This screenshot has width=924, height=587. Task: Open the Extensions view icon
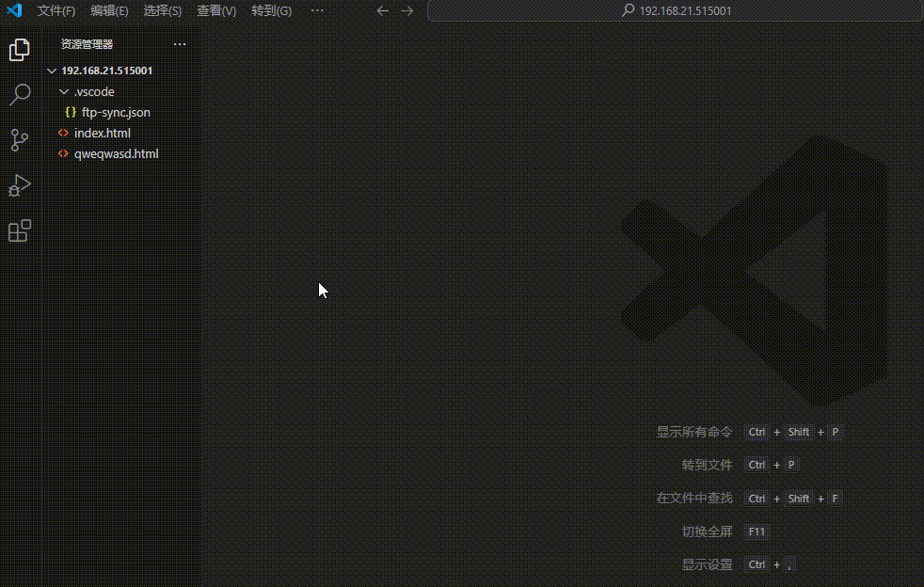click(20, 230)
